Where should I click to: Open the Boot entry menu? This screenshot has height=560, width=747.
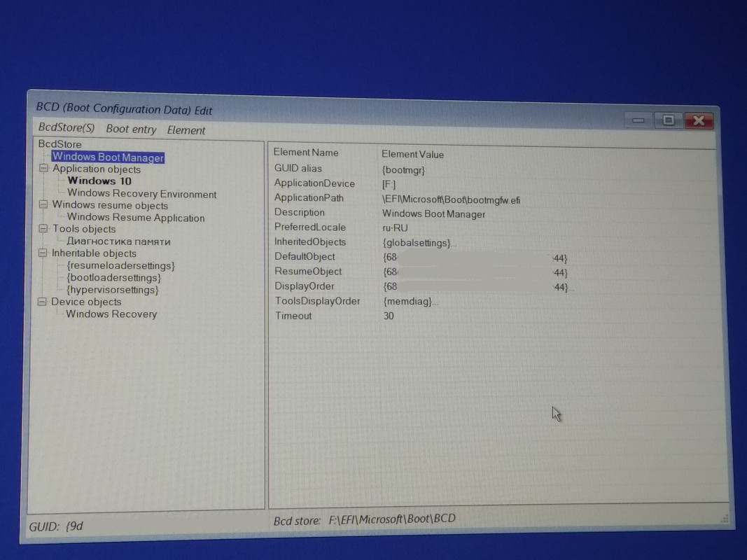tap(131, 129)
